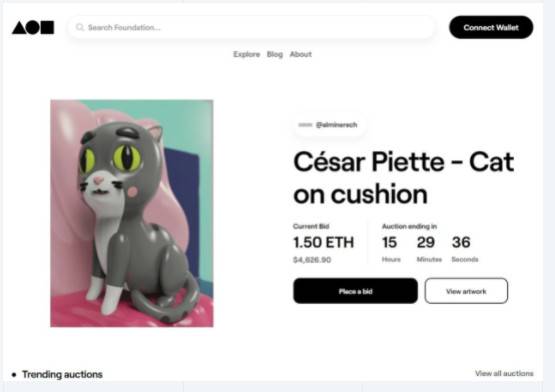Open the About navigation link

301,54
